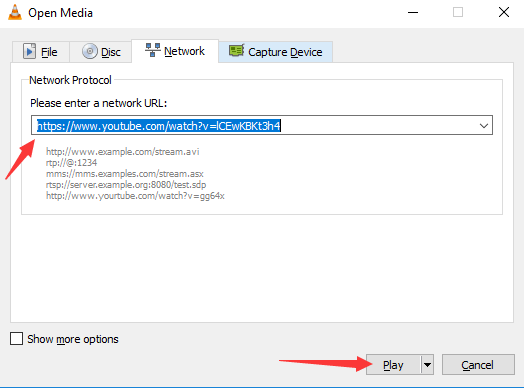Click the 'Please enter a network URL:' label
524x388 pixels.
click(x=98, y=103)
